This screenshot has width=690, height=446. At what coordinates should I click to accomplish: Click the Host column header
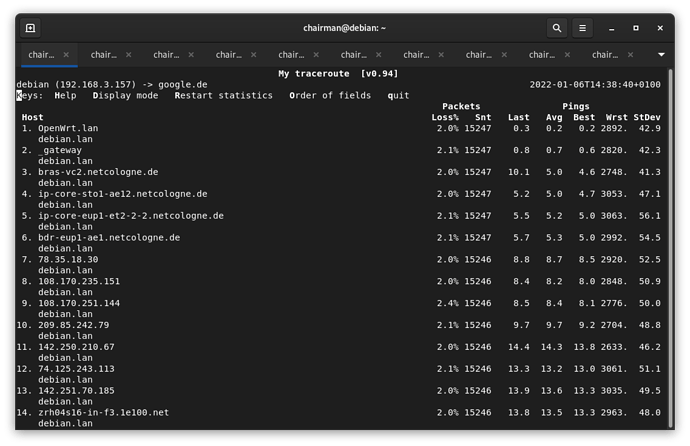click(33, 117)
